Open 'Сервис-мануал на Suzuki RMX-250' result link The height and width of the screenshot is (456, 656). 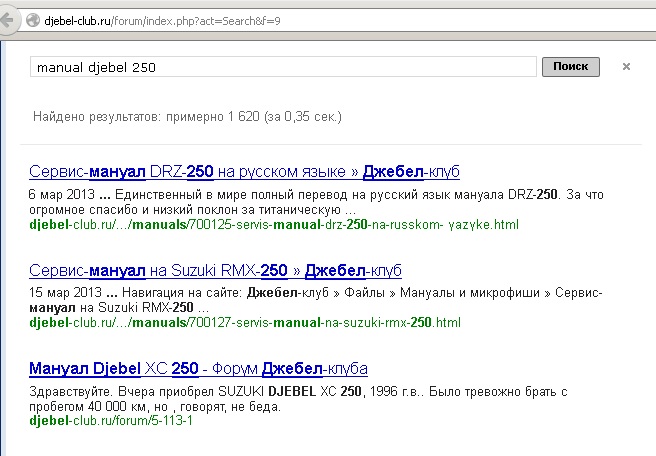[x=215, y=271]
